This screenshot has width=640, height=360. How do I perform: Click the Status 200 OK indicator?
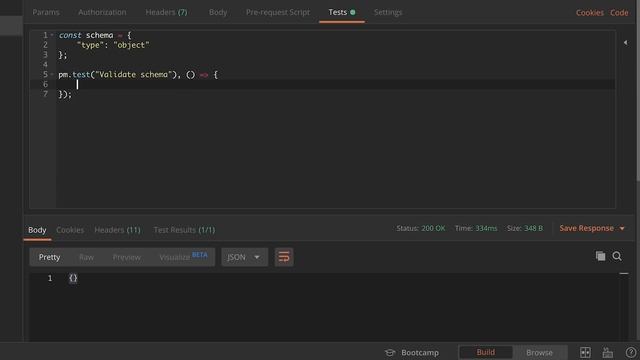[421, 228]
